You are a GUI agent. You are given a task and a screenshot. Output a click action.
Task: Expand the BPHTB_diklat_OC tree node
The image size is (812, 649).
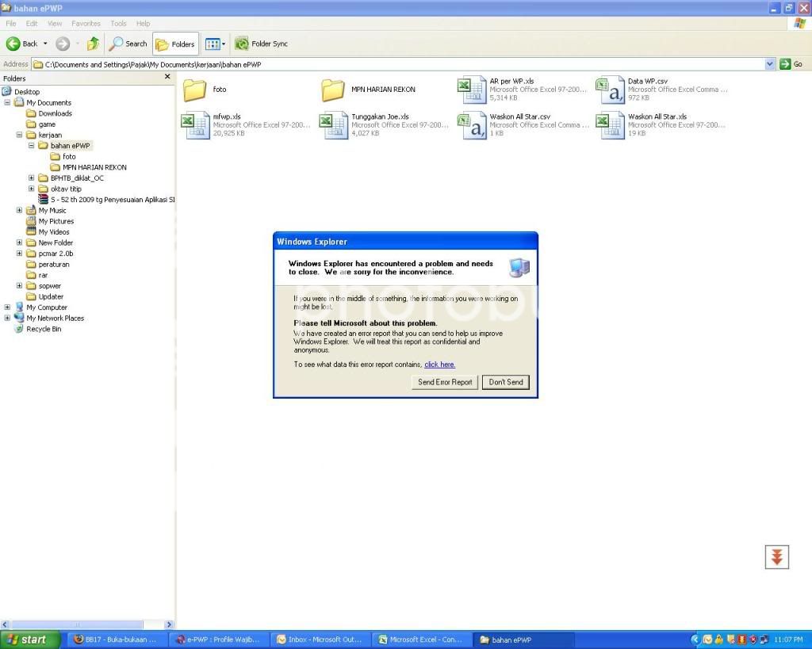tap(31, 178)
